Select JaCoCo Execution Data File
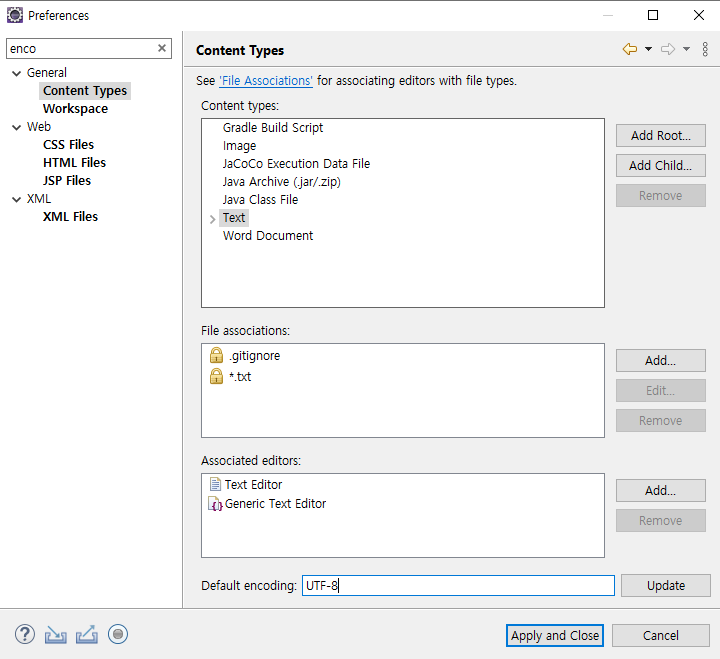Viewport: 720px width, 659px height. 296,163
